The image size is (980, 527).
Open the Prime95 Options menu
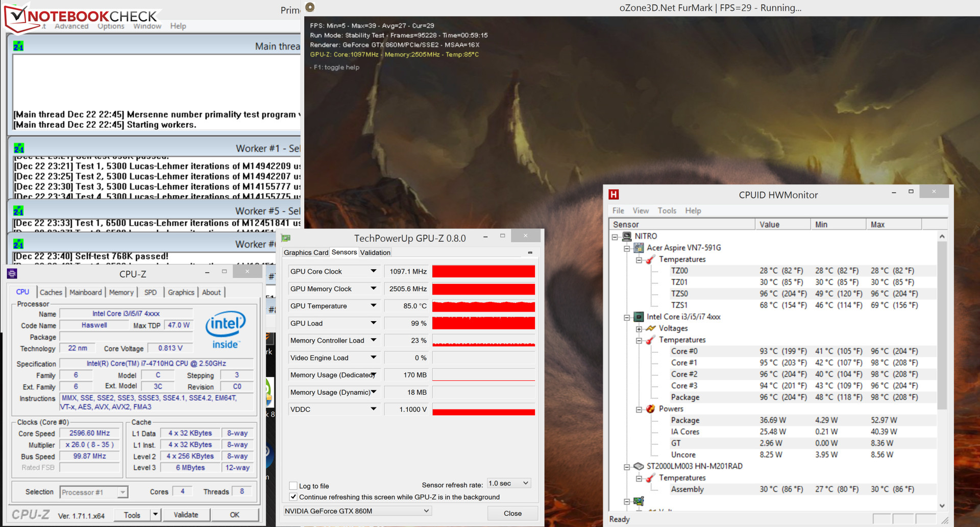point(111,26)
